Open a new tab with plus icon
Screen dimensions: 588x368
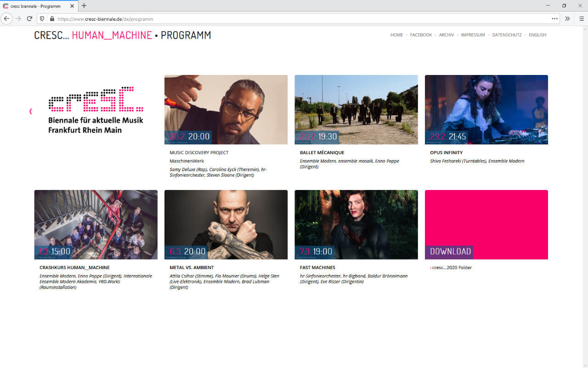(x=84, y=6)
